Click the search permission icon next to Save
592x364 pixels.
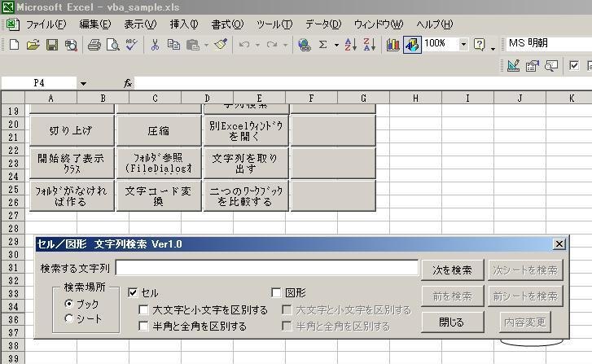pyautogui.click(x=71, y=45)
